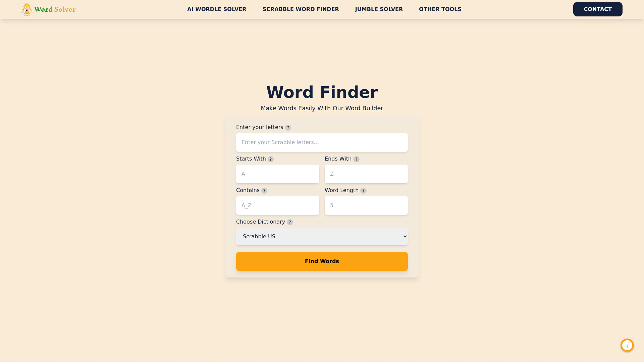Screen dimensions: 644x362
Task: Click the SCRABBLE WORD FINDER menu item
Action: tap(300, 9)
